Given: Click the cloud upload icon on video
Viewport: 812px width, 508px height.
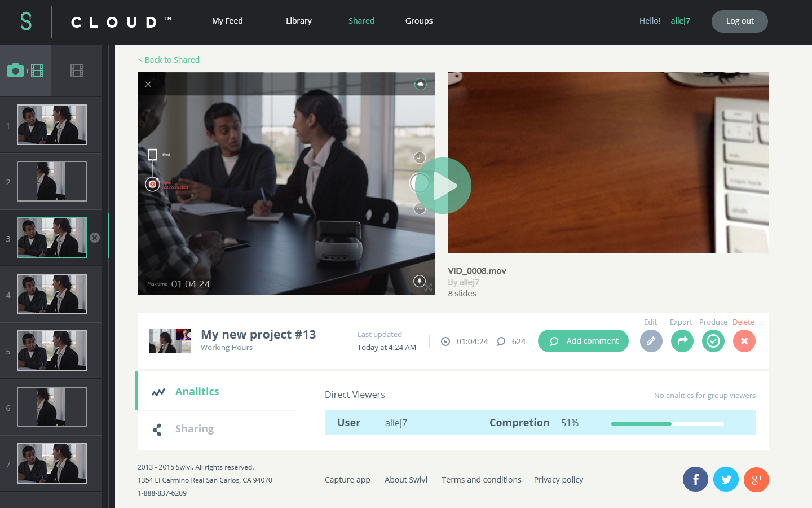Looking at the screenshot, I should (421, 84).
